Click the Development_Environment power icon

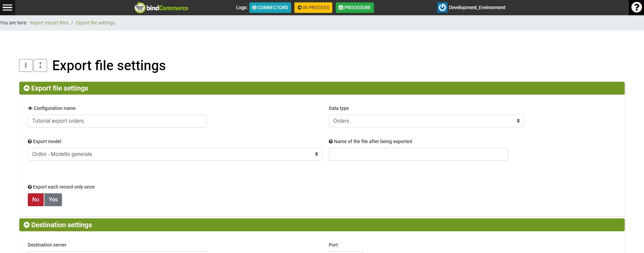coord(442,7)
